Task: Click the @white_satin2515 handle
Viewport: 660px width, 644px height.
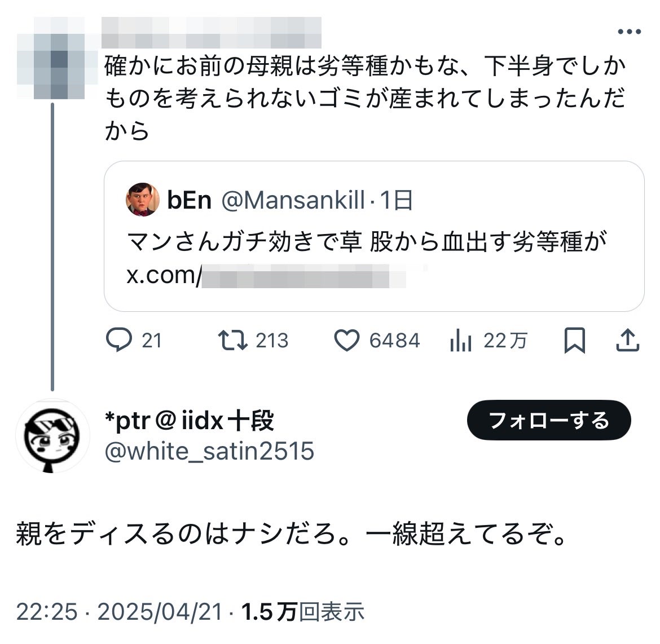Action: coord(210,451)
